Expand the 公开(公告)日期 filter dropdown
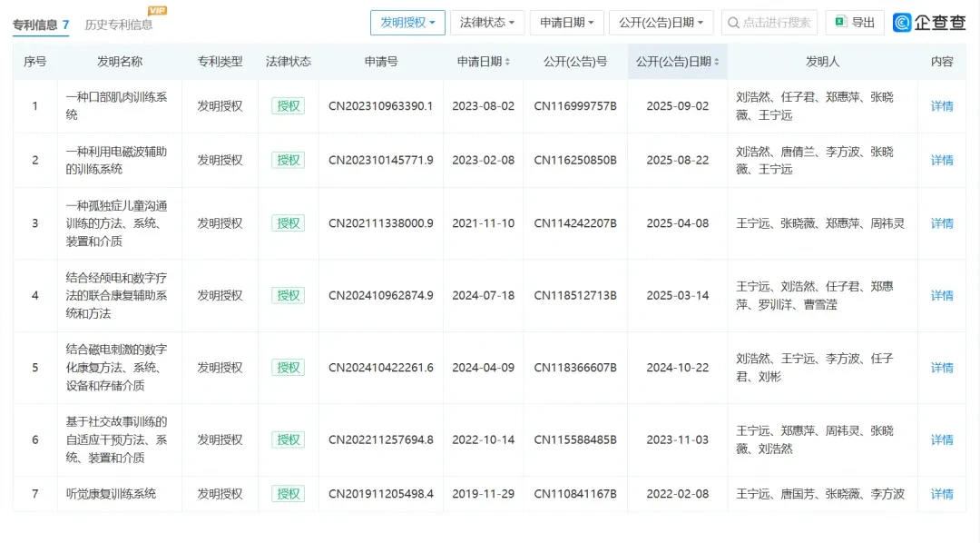 pyautogui.click(x=661, y=23)
